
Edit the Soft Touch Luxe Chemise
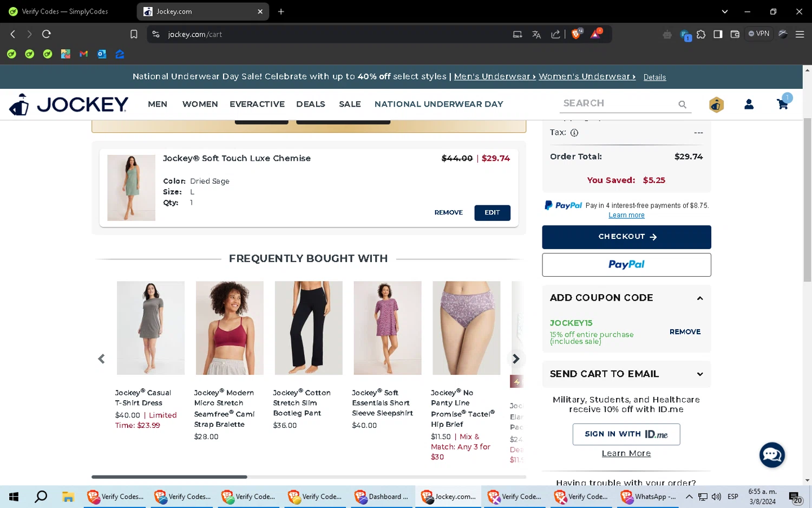tap(492, 213)
